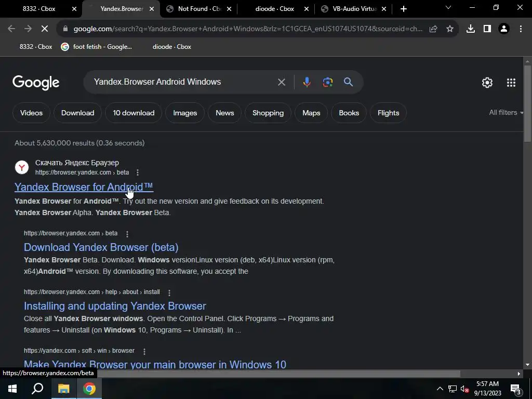This screenshot has height=399, width=532.
Task: Open the taskbar clock and date
Action: point(487,389)
